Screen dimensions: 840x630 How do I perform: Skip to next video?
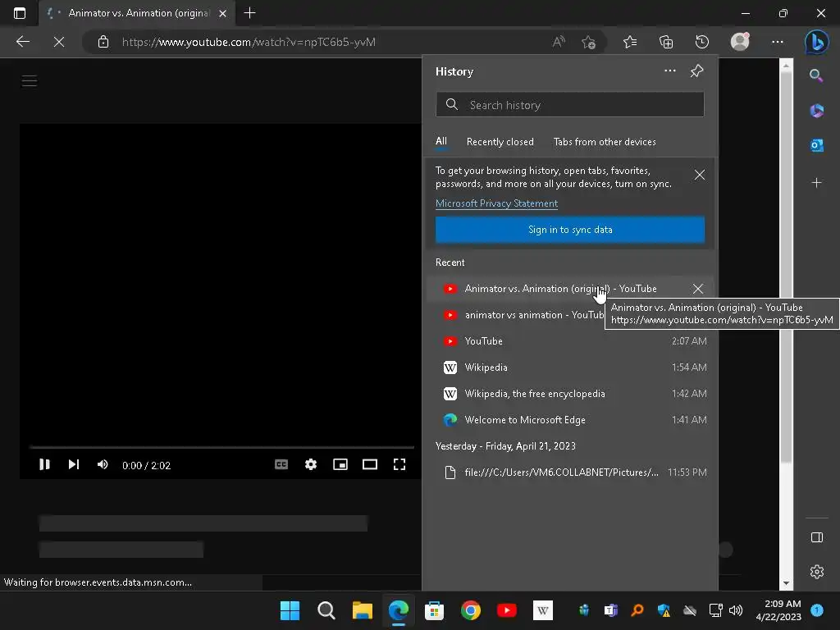click(73, 464)
